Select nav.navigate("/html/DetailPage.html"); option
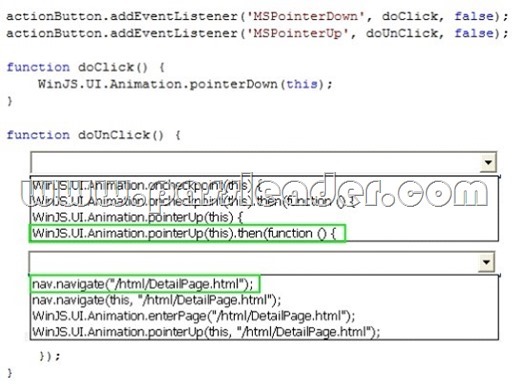This screenshot has height=390, width=522. pos(143,284)
